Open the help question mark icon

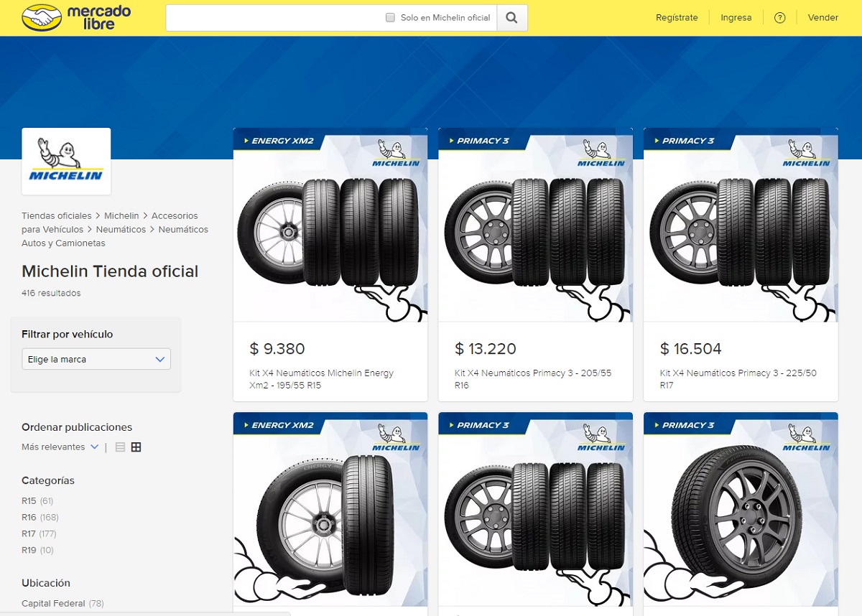(780, 17)
